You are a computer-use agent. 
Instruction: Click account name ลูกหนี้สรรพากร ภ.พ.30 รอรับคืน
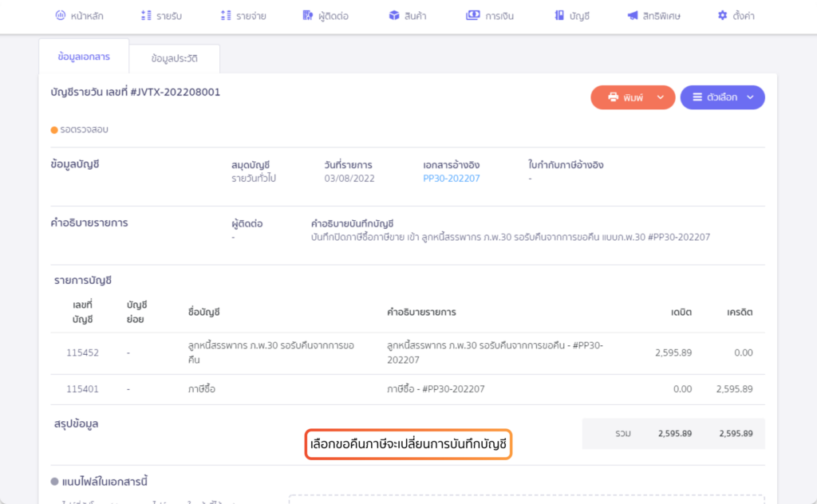point(271,352)
